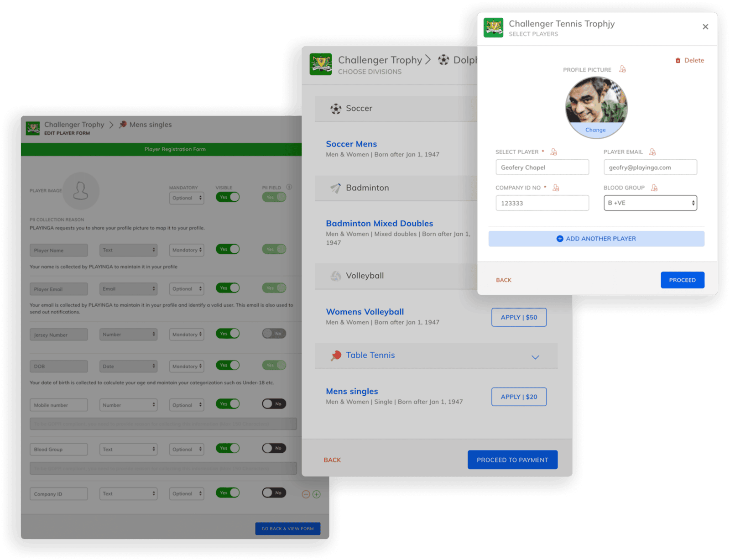Collapse the Table Tennis section chevron
The height and width of the screenshot is (560, 730).
535,357
